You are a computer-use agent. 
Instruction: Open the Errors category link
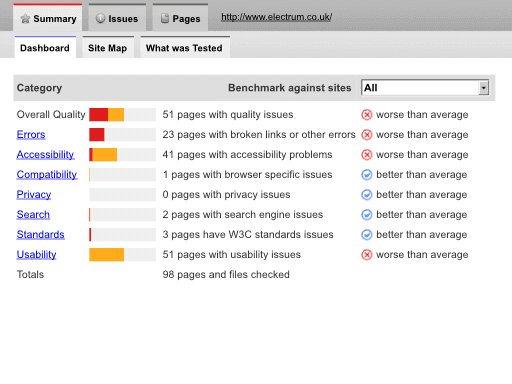[31, 135]
